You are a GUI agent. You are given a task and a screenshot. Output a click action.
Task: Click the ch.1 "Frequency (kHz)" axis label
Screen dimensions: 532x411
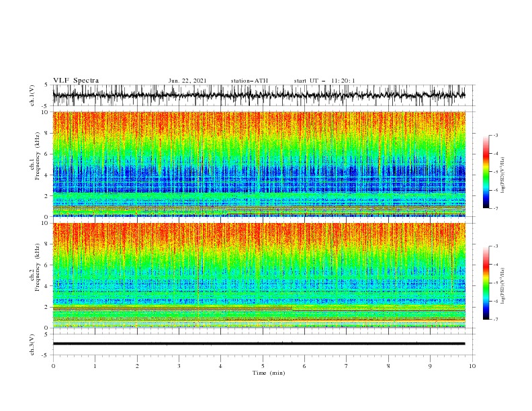click(38, 154)
